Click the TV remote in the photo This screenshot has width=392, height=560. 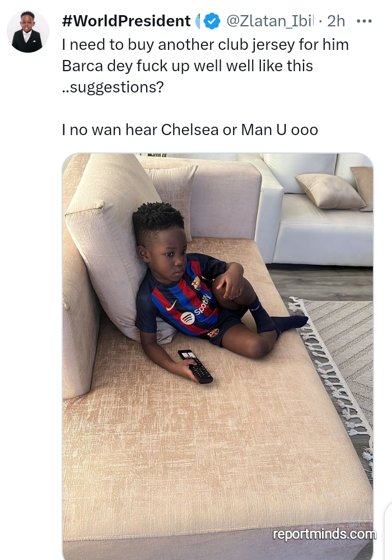coord(195,366)
